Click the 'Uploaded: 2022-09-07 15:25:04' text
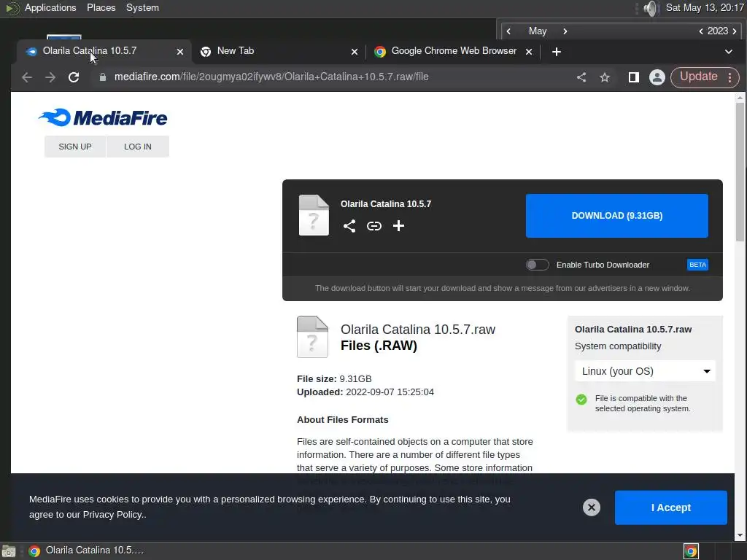Image resolution: width=747 pixels, height=560 pixels. coord(365,392)
